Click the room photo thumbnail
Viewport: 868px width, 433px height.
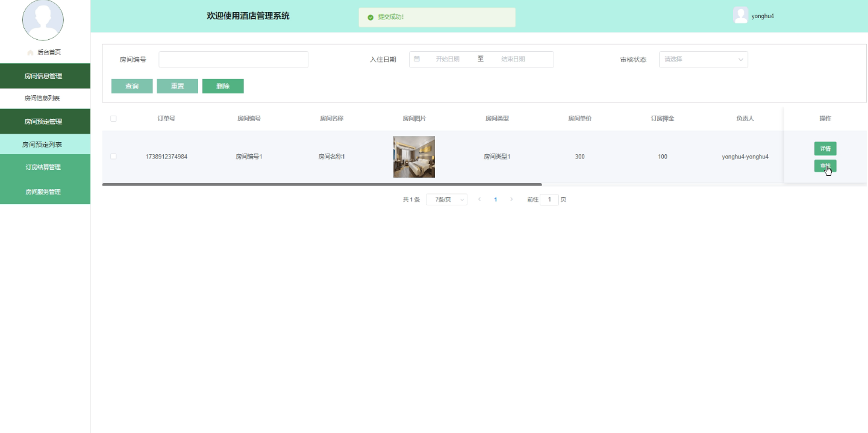point(414,157)
